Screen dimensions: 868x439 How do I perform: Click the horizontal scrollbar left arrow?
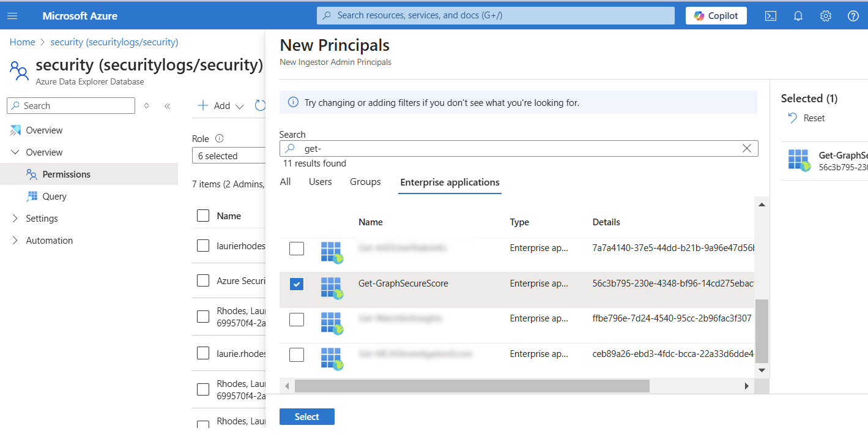pos(287,386)
